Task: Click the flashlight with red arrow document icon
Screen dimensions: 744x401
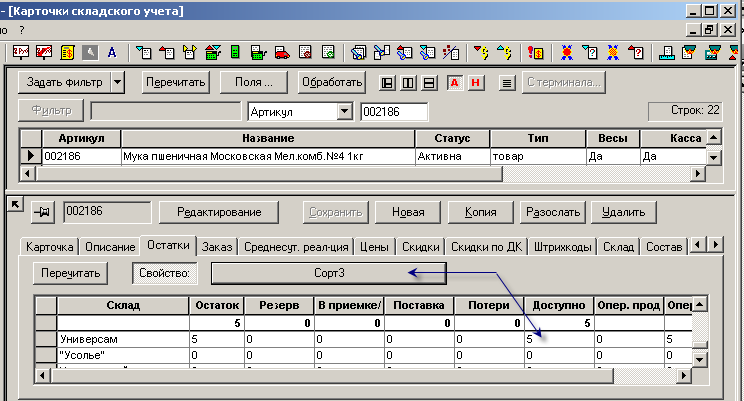Action: (x=404, y=52)
